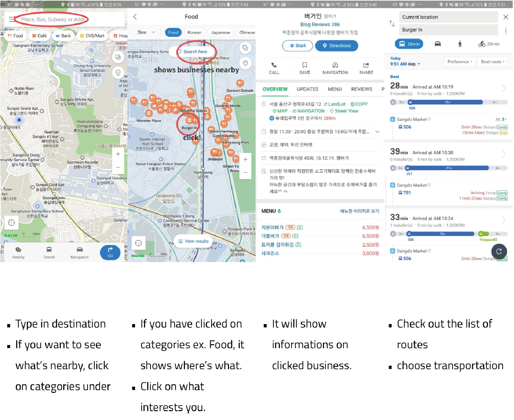
Task: Select CVS/Mart category chip
Action: point(92,36)
